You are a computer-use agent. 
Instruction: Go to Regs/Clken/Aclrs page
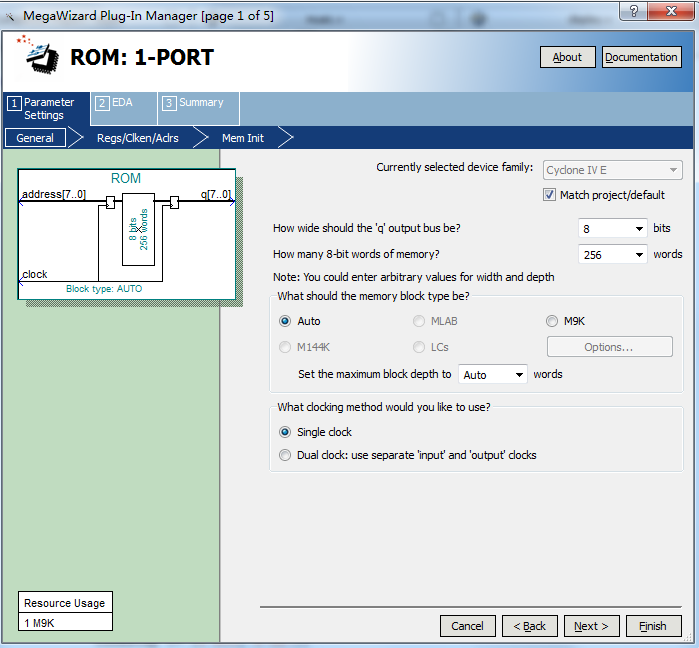pos(137,138)
